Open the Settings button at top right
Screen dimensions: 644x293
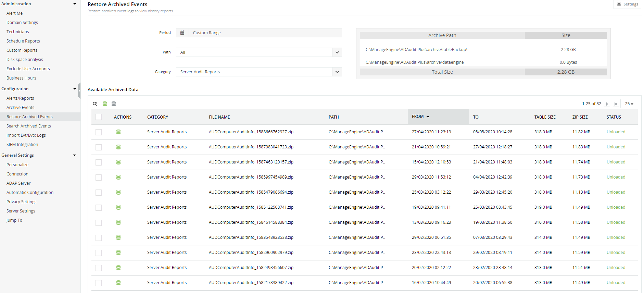coord(627,4)
